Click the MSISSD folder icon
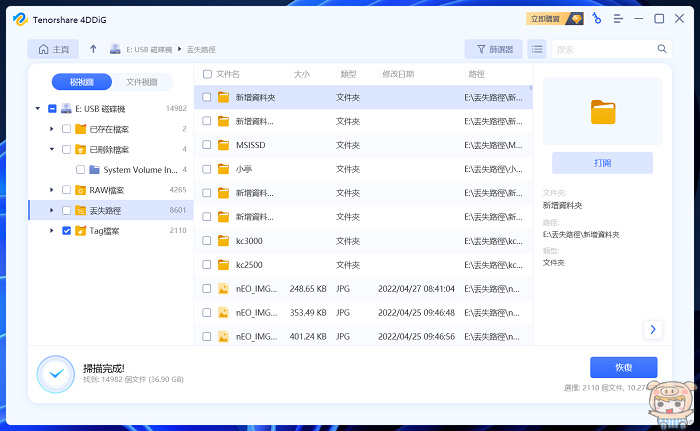 pos(223,145)
